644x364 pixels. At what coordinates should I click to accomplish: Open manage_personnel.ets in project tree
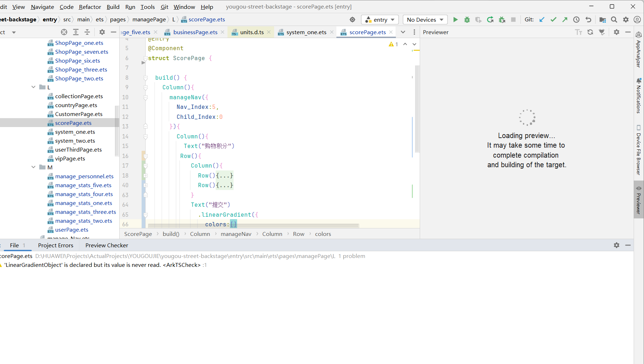point(84,176)
